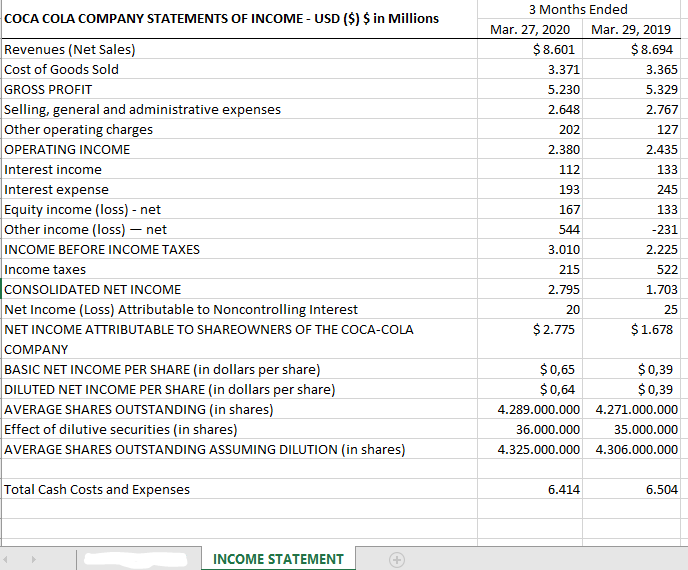Image resolution: width=688 pixels, height=570 pixels.
Task: Select the INCOME STATEMENT sheet tab
Action: 278,559
